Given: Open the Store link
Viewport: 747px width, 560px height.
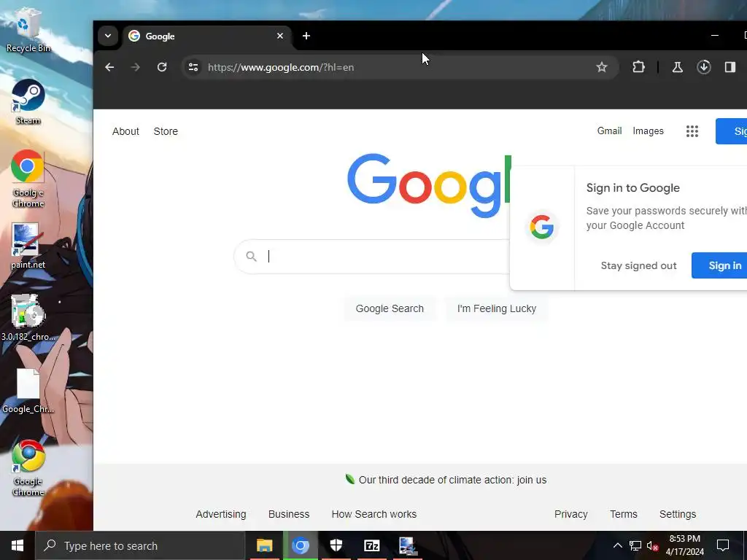Looking at the screenshot, I should pyautogui.click(x=166, y=131).
